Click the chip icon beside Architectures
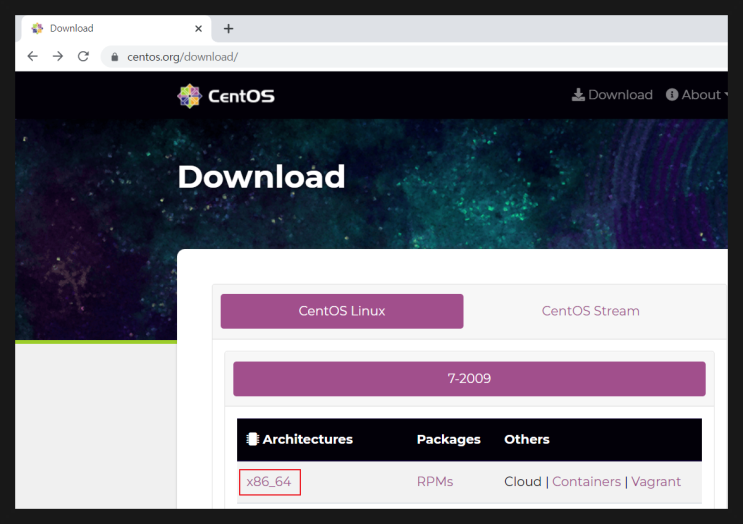 pyautogui.click(x=253, y=439)
